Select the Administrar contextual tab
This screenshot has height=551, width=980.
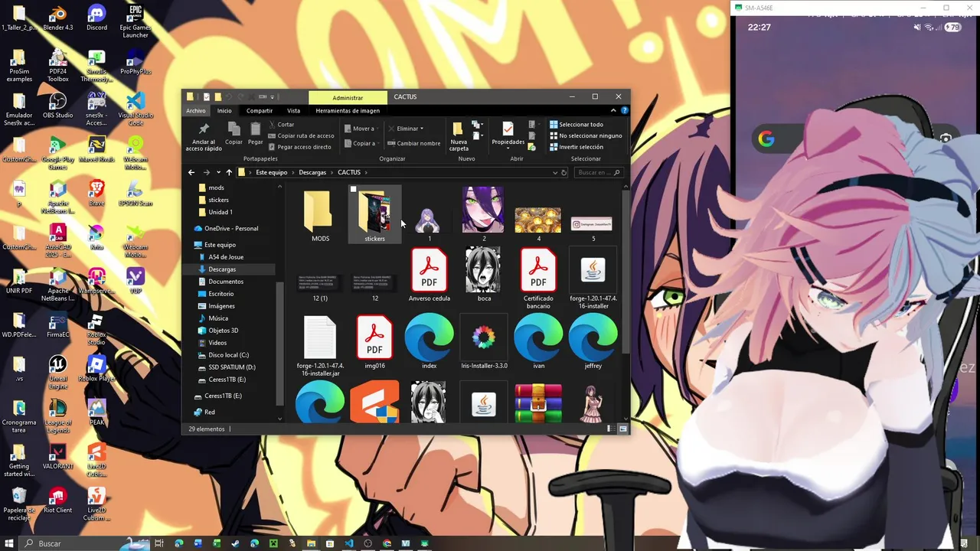(348, 97)
